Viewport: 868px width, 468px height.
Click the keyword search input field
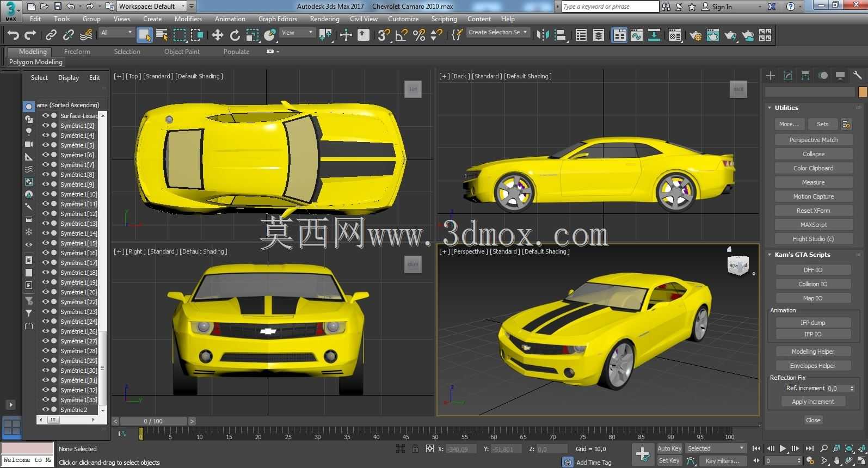(610, 7)
